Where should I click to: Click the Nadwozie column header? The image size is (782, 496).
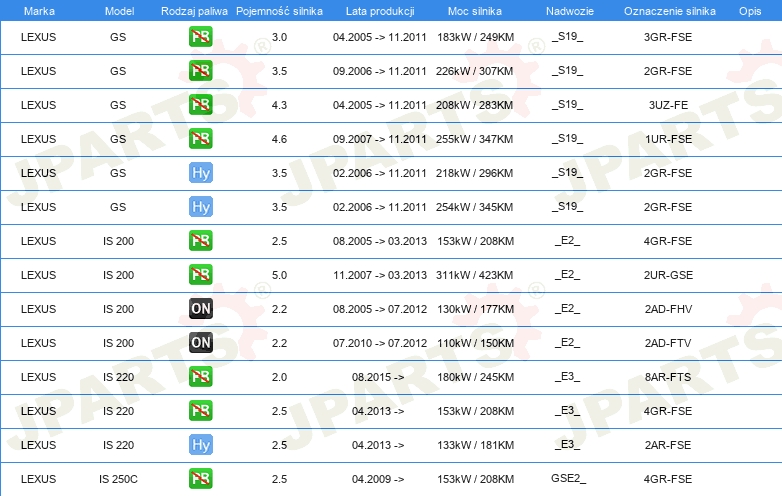pos(570,11)
